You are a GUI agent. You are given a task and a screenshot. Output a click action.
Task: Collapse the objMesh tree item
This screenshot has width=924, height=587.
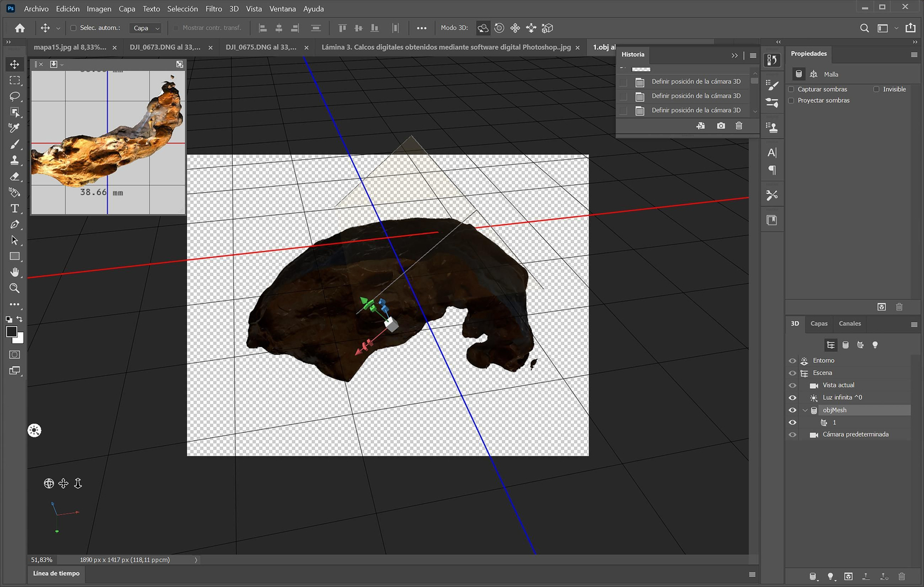click(x=805, y=410)
